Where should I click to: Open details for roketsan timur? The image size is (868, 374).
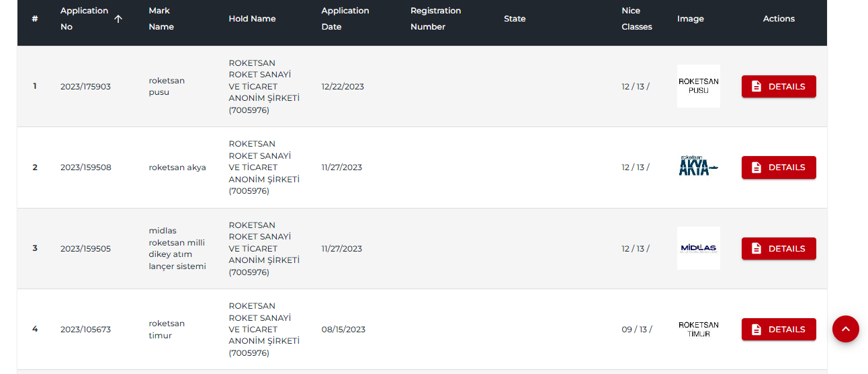[x=779, y=330]
